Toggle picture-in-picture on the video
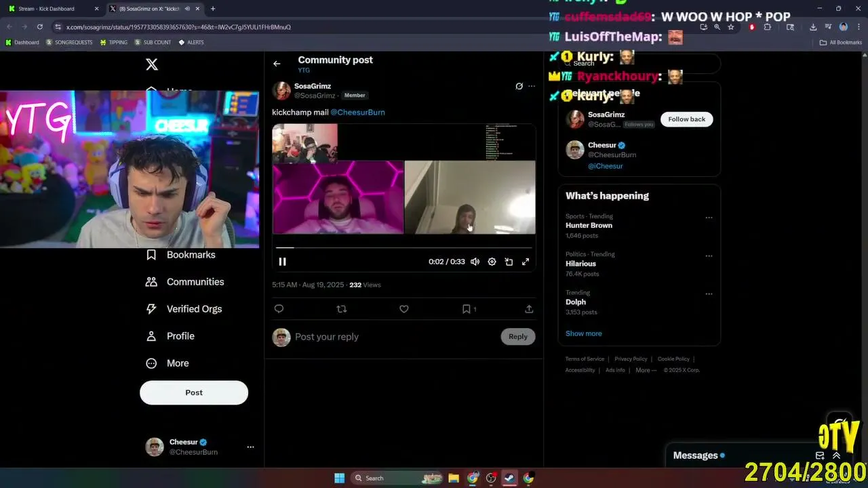The height and width of the screenshot is (488, 868). coord(509,262)
